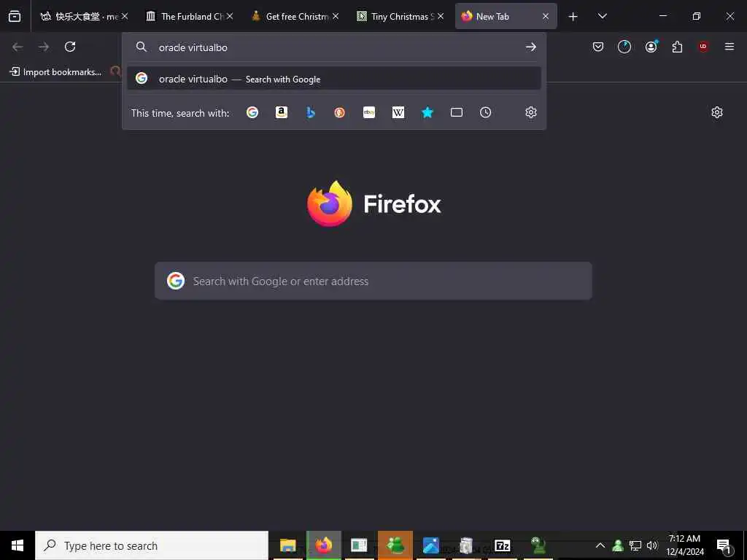Open the Firefox View icon
This screenshot has height=560, width=747.
[15, 16]
